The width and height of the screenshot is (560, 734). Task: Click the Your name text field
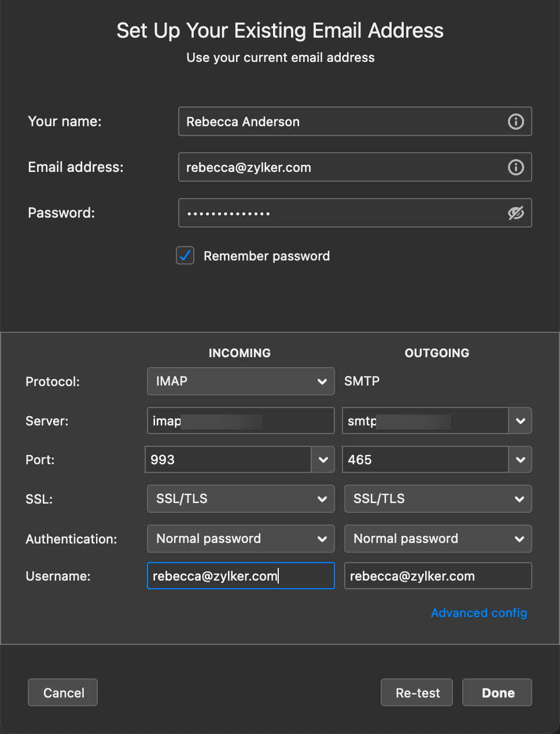coord(341,122)
